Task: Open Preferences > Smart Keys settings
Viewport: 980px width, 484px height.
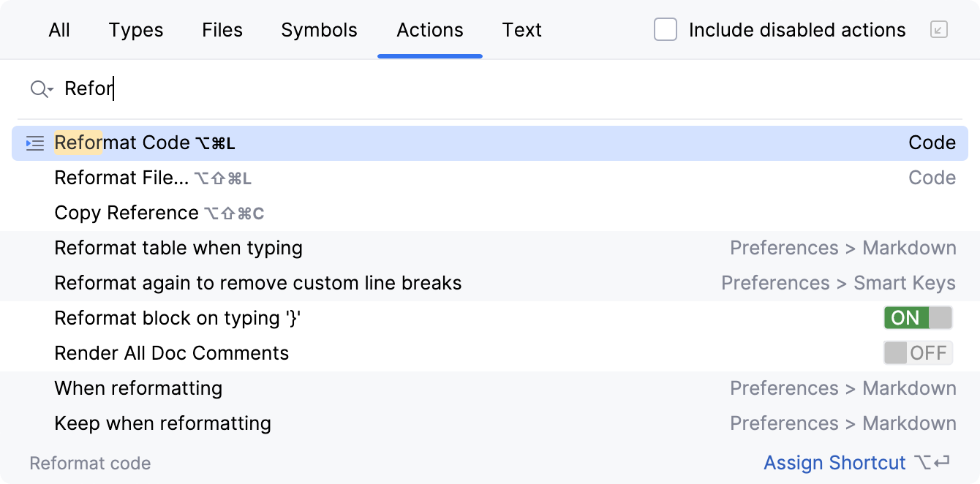Action: pos(838,283)
